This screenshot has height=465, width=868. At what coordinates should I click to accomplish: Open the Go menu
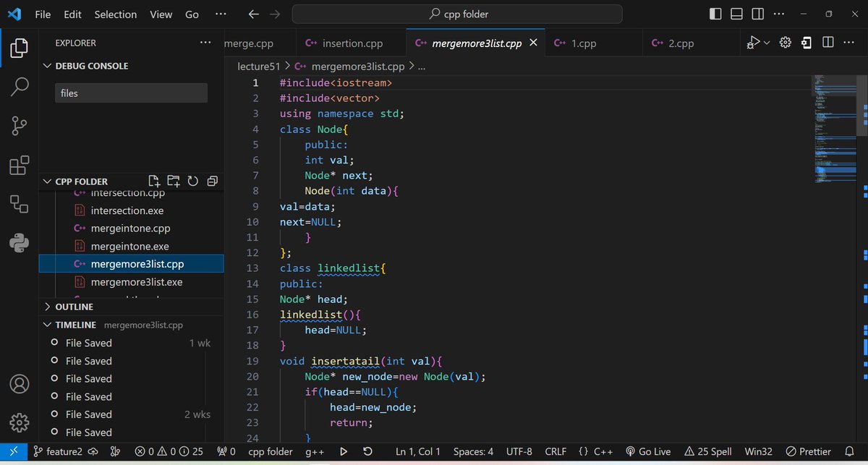[192, 14]
